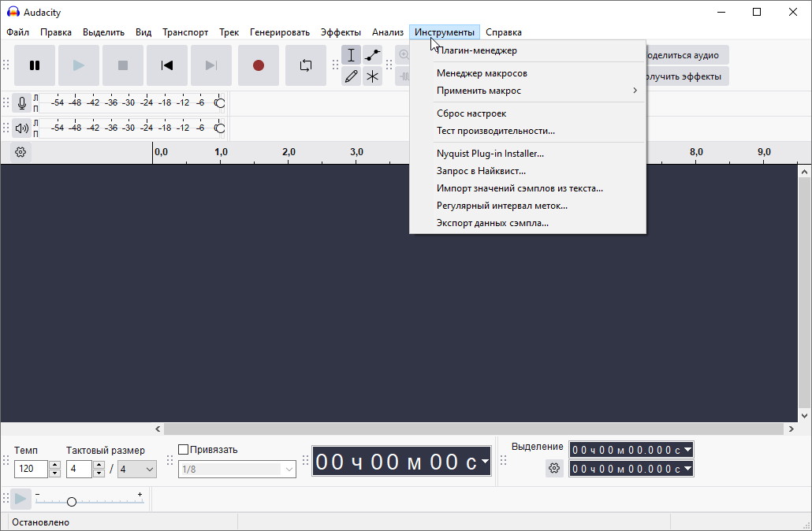Image resolution: width=812 pixels, height=531 pixels.
Task: Open selection start time format dropdown
Action: tap(687, 450)
